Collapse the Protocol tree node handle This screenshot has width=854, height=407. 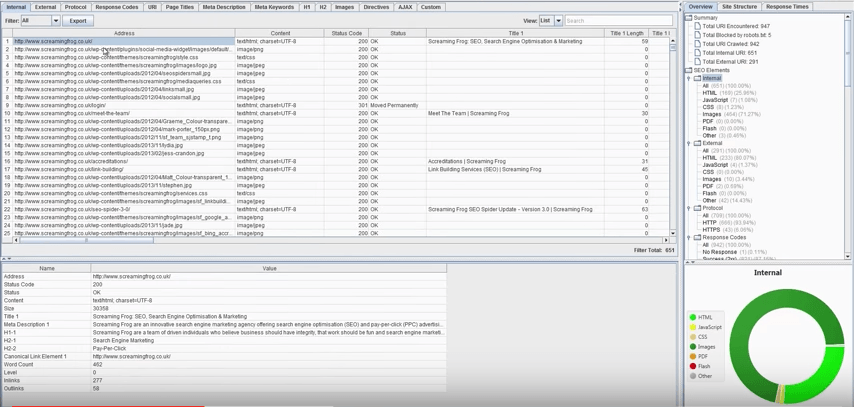[689, 208]
